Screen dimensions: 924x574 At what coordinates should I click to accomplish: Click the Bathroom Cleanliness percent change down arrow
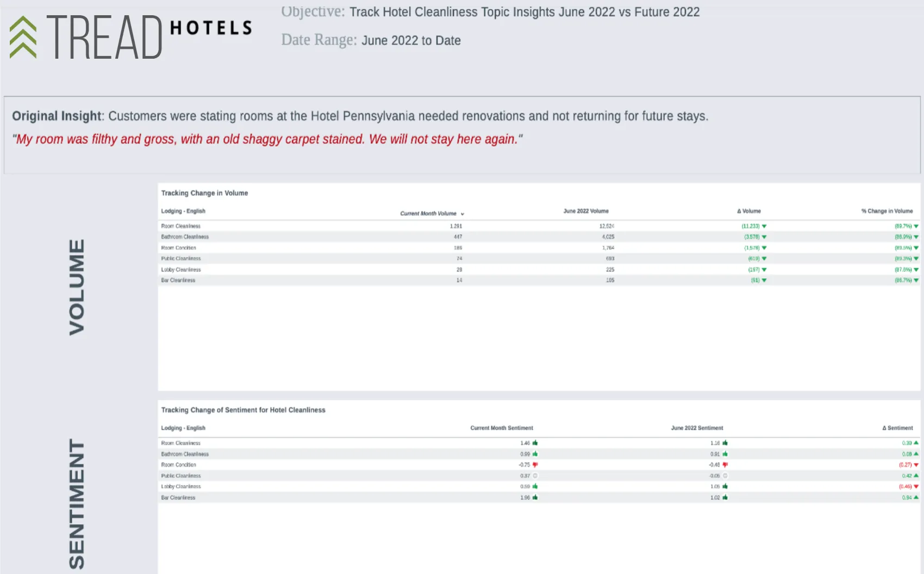pyautogui.click(x=916, y=237)
